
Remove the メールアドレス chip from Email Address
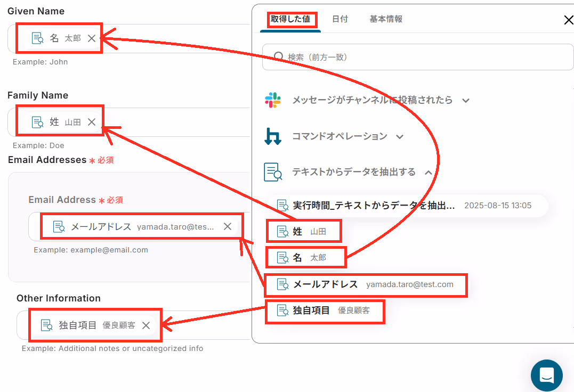tap(228, 226)
